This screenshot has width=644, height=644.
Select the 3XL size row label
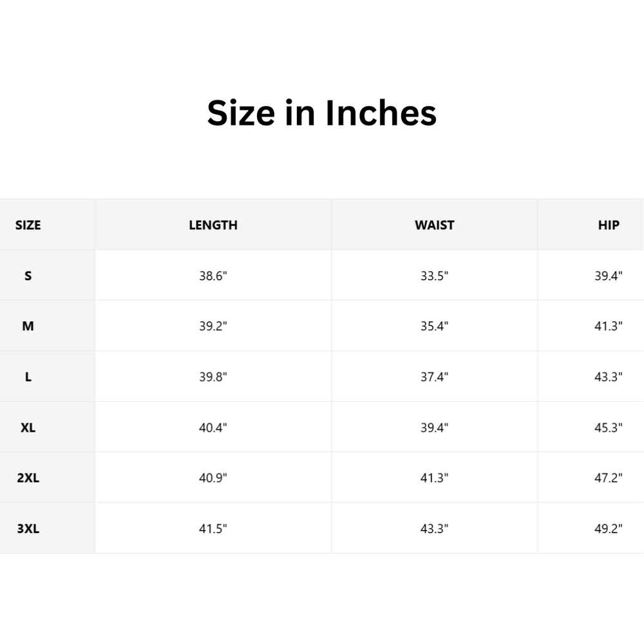pyautogui.click(x=28, y=529)
